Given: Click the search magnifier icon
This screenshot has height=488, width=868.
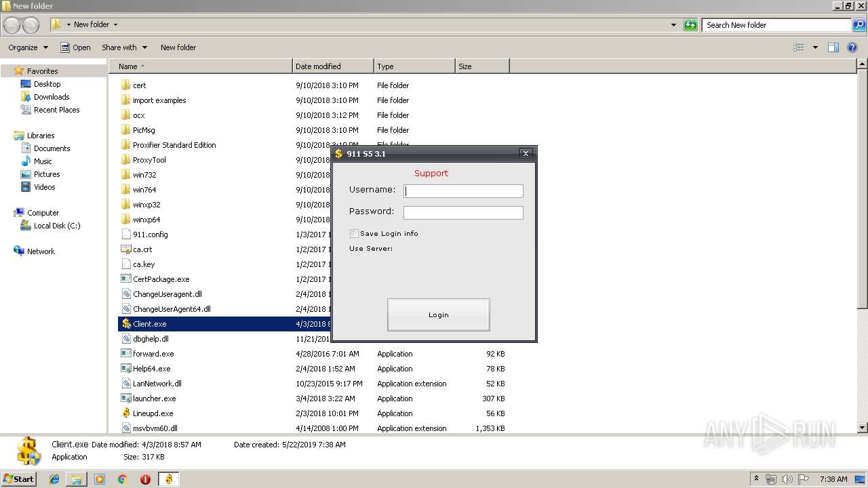Looking at the screenshot, I should coord(859,25).
